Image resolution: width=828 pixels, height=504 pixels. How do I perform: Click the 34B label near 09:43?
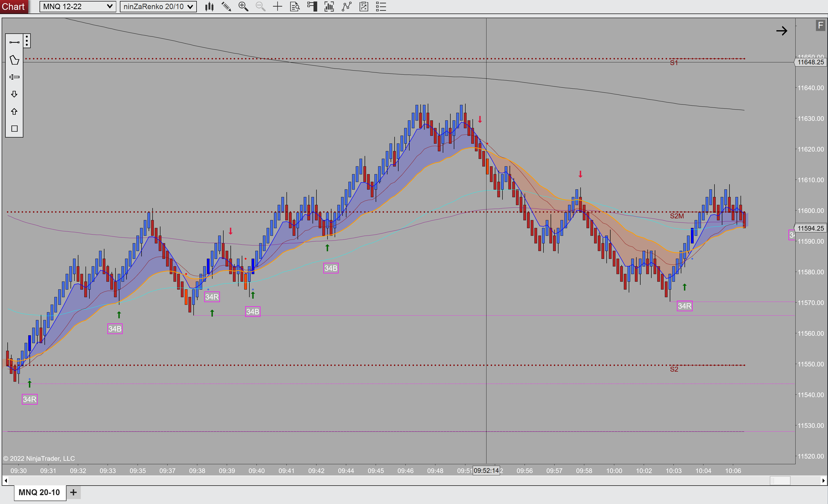pos(331,268)
